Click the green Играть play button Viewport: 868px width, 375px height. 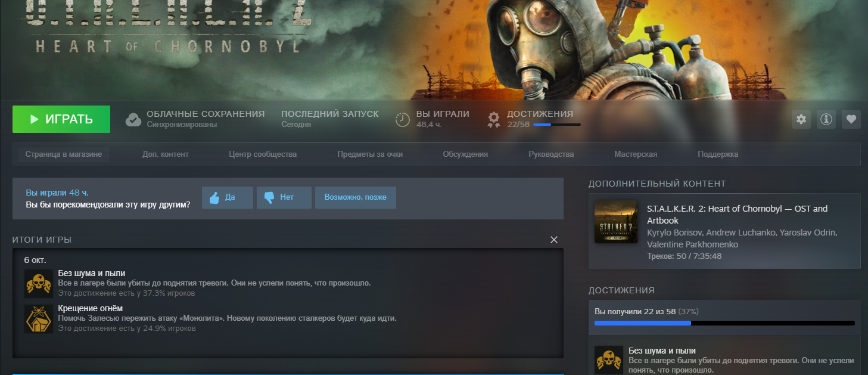pos(61,119)
